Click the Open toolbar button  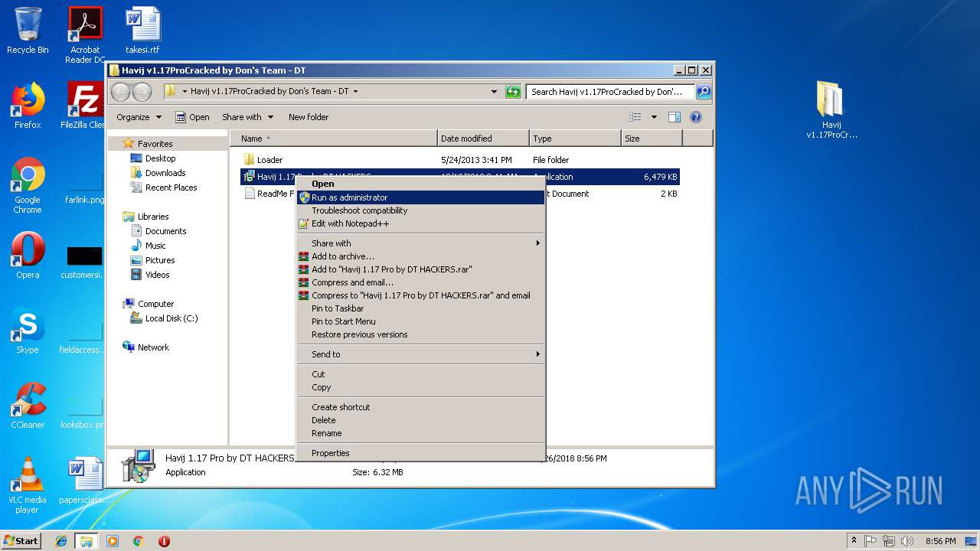tap(192, 117)
